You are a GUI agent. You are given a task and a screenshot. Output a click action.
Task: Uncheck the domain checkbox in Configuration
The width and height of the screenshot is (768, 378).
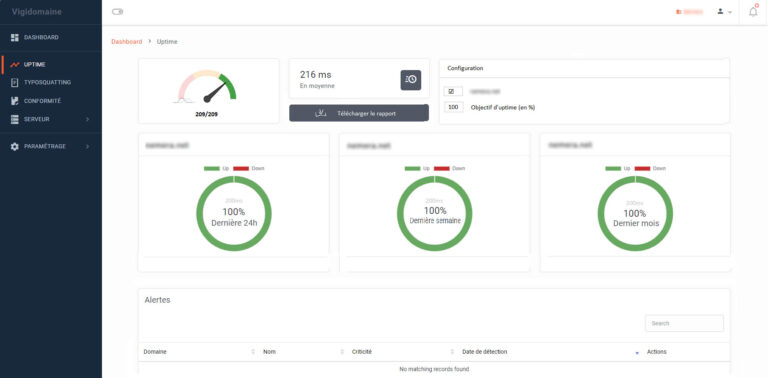pyautogui.click(x=451, y=91)
